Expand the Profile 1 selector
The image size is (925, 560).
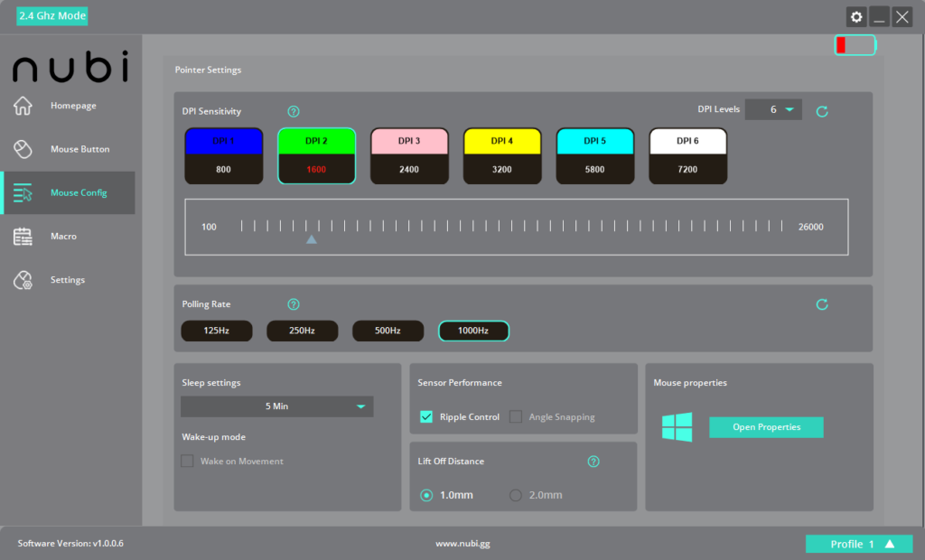coord(859,544)
